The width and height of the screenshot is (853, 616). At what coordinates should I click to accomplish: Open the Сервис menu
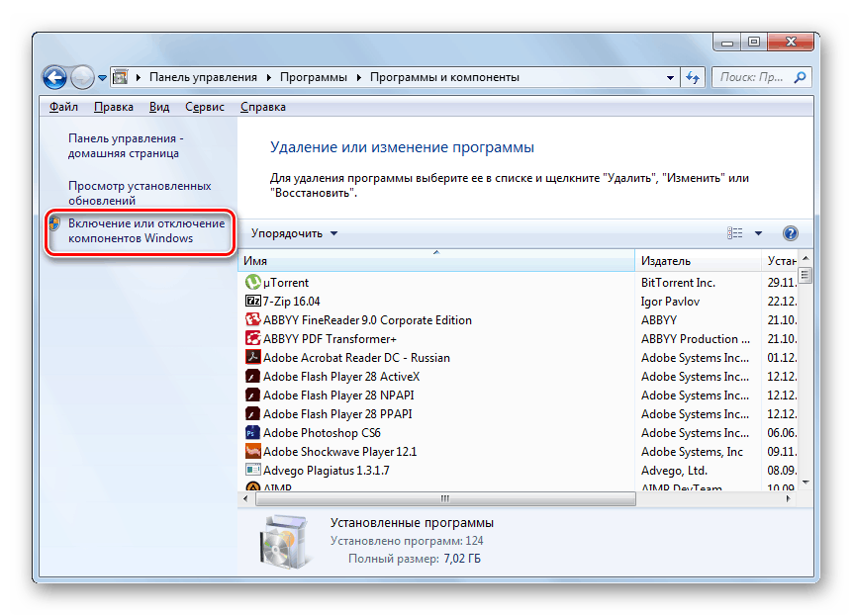tap(205, 107)
